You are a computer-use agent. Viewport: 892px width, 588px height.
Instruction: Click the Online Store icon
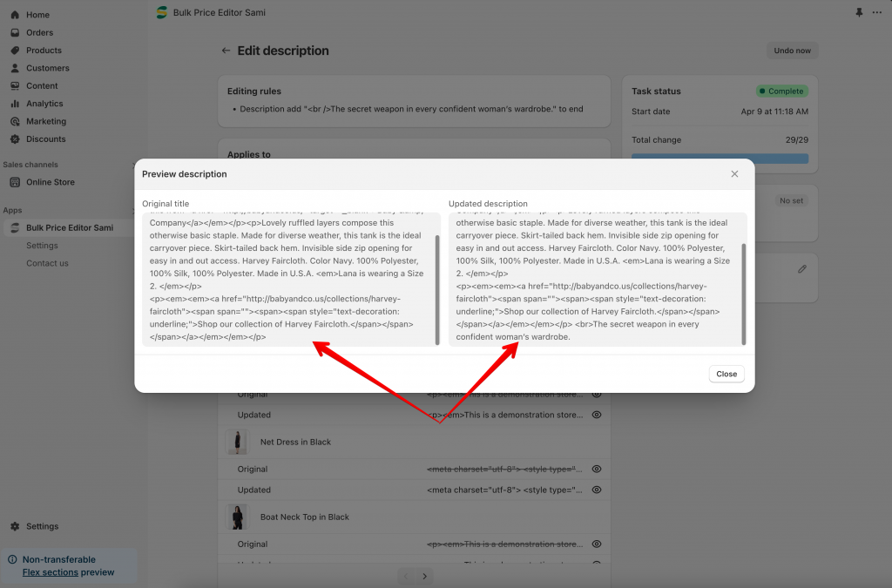(x=16, y=182)
